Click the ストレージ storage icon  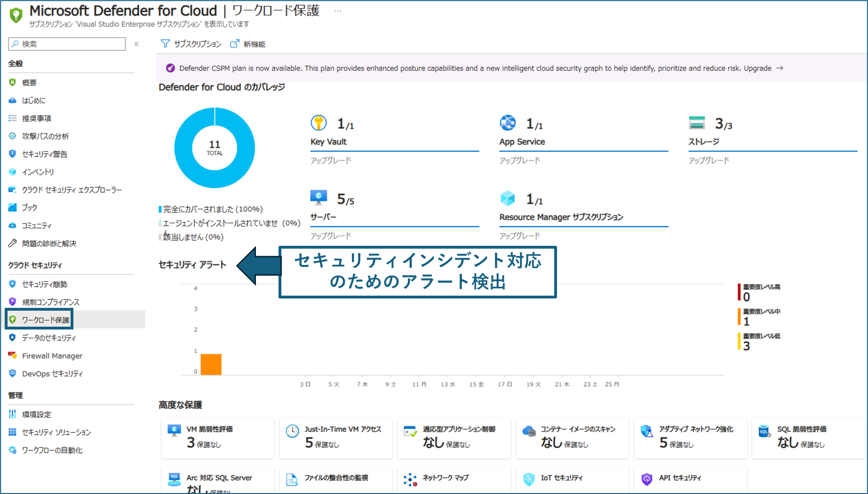pyautogui.click(x=697, y=123)
